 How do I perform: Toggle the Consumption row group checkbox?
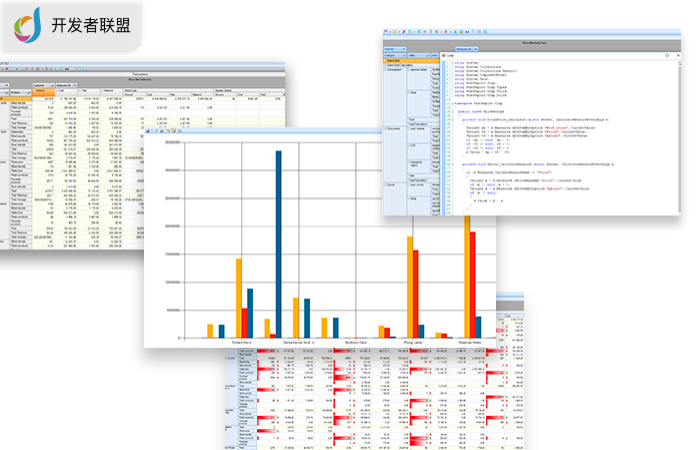pyautogui.click(x=385, y=70)
